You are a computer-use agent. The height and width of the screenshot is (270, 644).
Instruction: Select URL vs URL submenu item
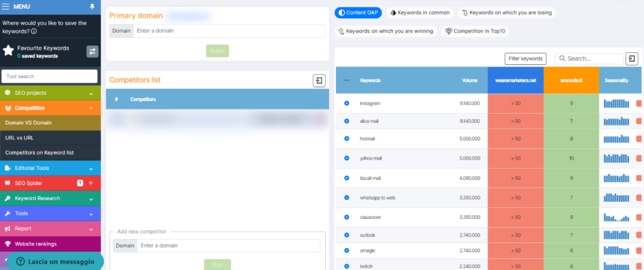(x=50, y=138)
